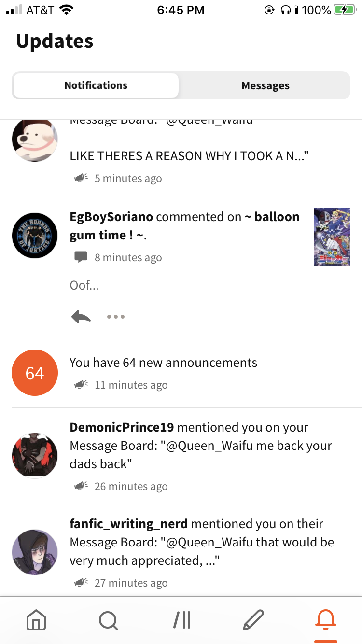Tap the balloon gum time cover thumbnail

click(x=332, y=237)
